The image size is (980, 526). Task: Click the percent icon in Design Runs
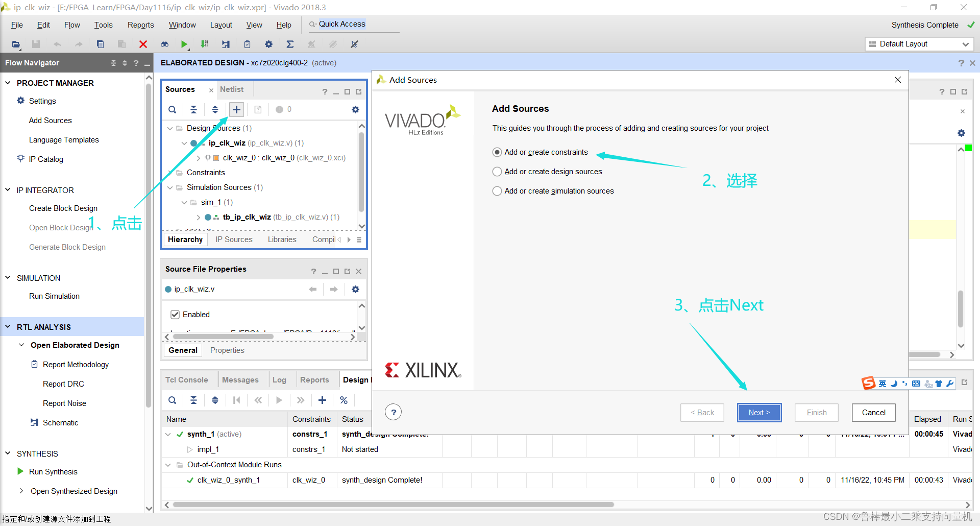(344, 400)
